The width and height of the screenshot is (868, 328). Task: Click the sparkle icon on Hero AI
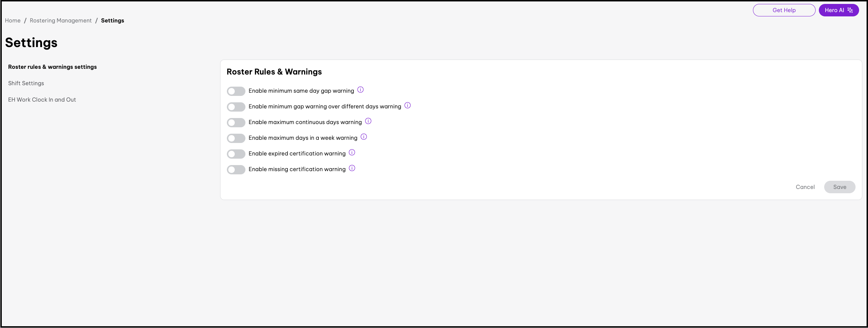[x=850, y=10]
